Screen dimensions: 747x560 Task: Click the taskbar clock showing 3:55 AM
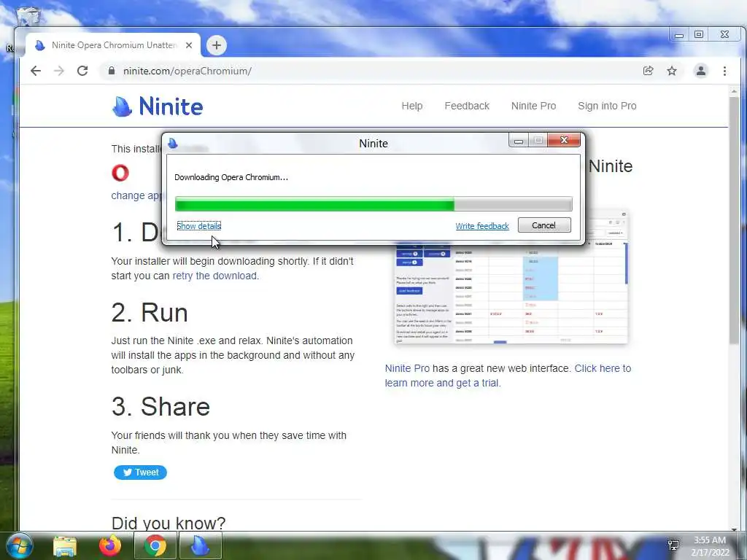point(710,546)
